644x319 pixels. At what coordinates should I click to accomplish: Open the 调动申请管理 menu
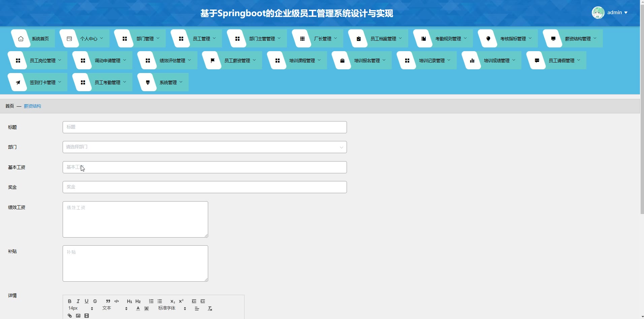click(x=102, y=61)
